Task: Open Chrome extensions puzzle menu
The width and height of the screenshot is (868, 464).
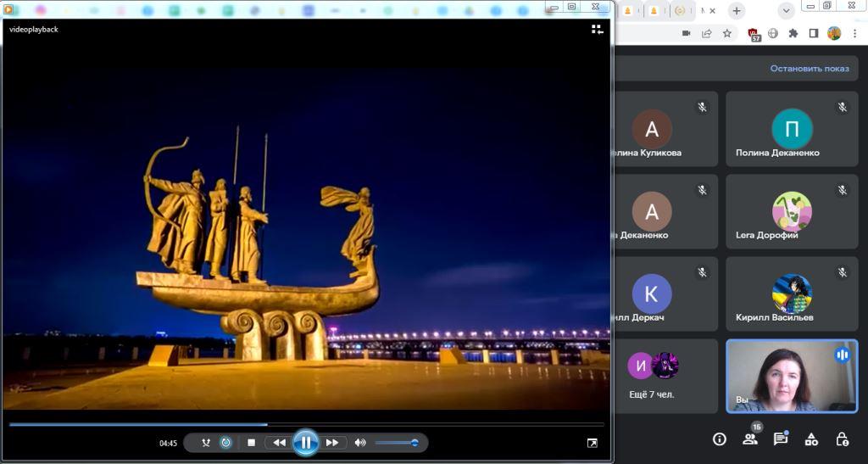Action: (x=793, y=33)
